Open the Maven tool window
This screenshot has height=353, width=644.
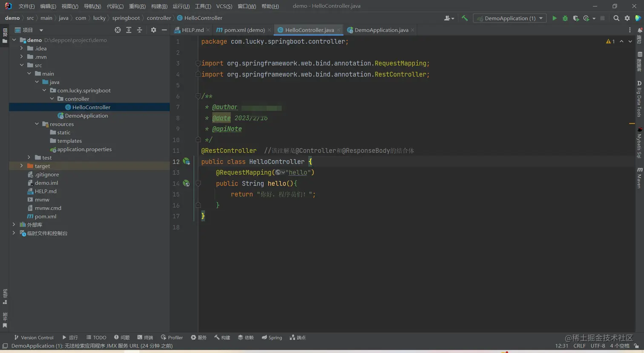tap(639, 177)
